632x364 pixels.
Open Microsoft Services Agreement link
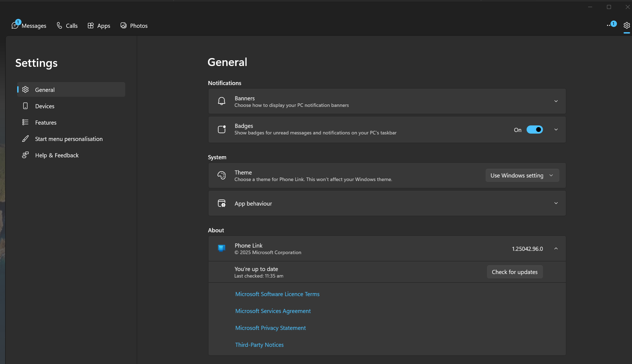[273, 311]
